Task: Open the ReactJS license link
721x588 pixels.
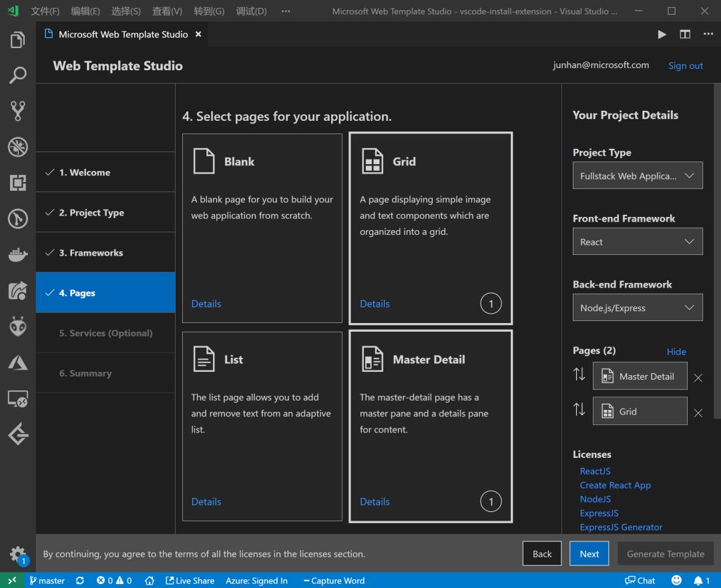Action: tap(595, 471)
